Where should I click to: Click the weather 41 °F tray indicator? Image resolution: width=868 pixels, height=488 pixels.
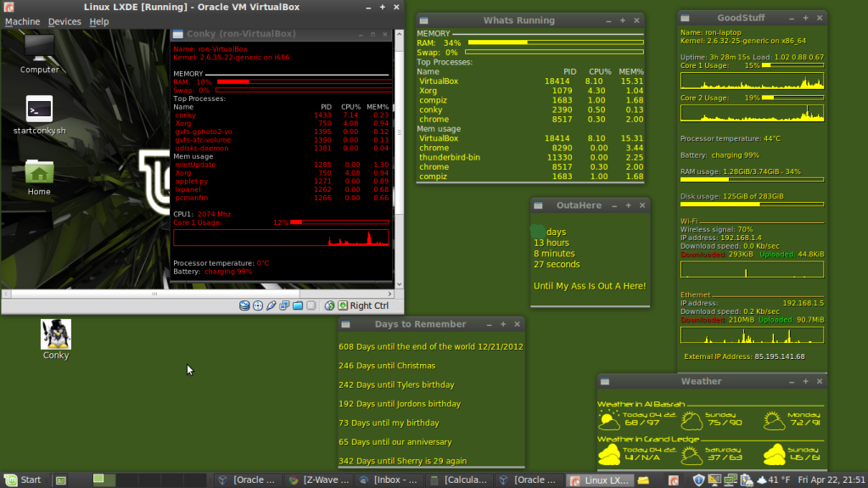(x=773, y=480)
